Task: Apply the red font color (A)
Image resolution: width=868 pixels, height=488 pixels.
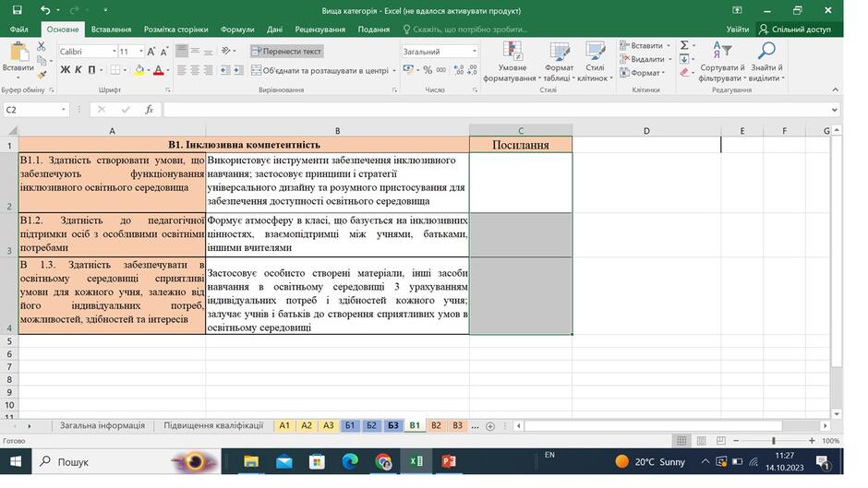Action: tap(158, 70)
